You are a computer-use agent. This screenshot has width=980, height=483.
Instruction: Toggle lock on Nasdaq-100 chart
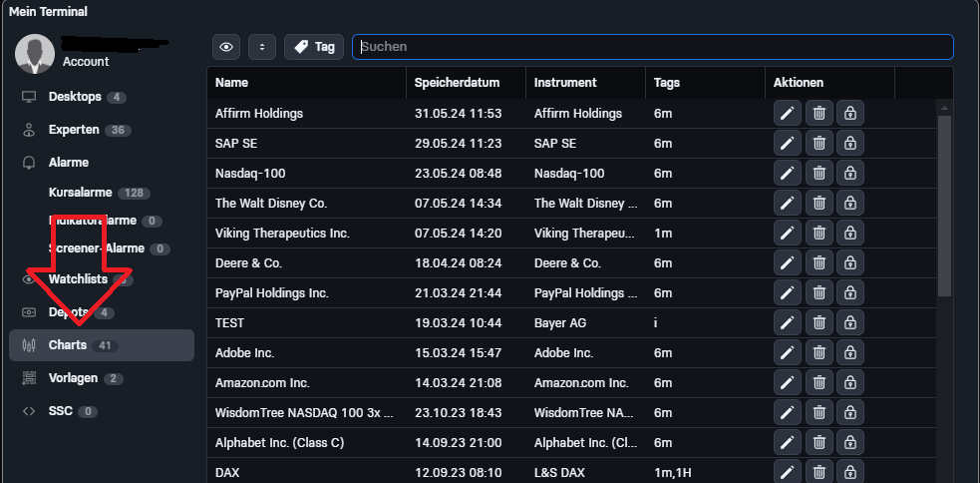(850, 174)
